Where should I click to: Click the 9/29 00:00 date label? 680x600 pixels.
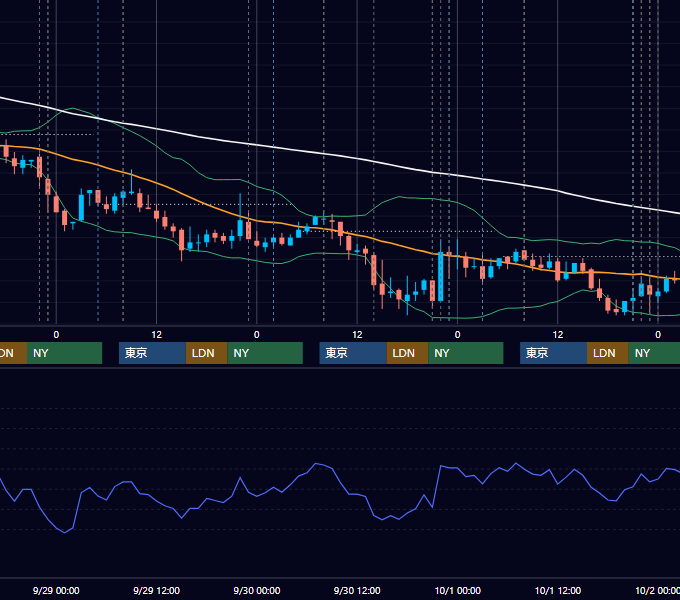coord(56,590)
